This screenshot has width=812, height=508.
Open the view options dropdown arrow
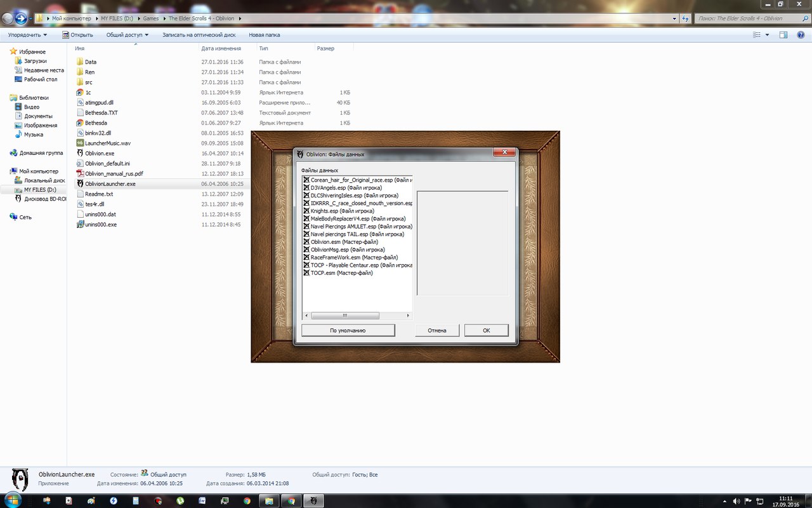click(x=767, y=35)
